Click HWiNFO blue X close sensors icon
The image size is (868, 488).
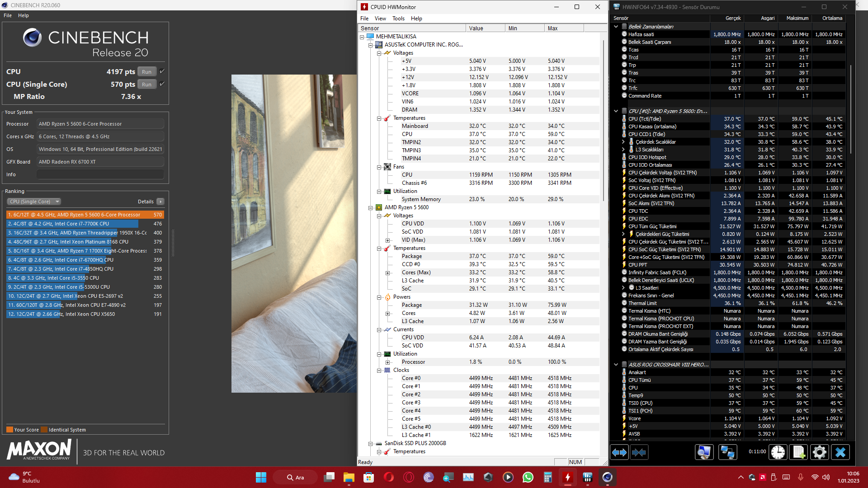tap(840, 452)
